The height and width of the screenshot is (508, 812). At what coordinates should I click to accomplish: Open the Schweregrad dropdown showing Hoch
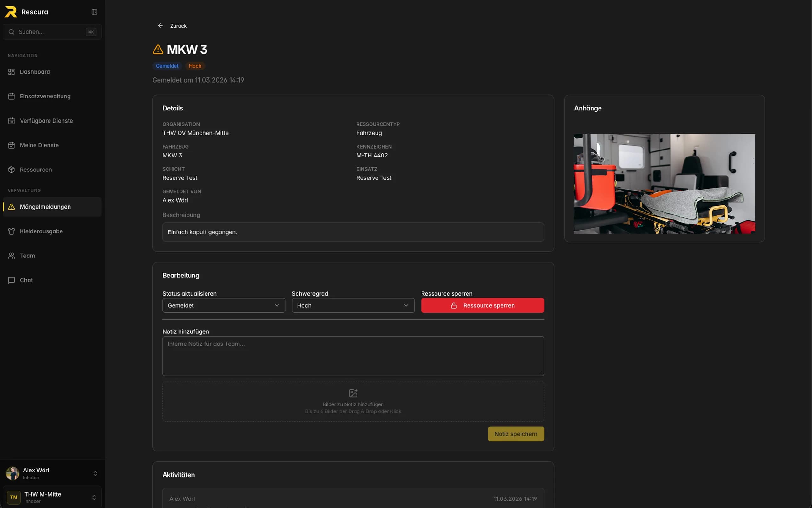353,305
